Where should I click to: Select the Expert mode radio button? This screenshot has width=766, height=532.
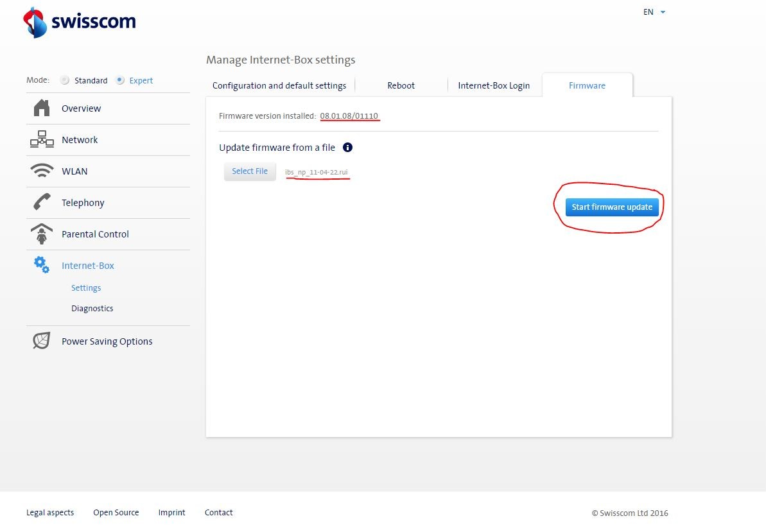[120, 80]
